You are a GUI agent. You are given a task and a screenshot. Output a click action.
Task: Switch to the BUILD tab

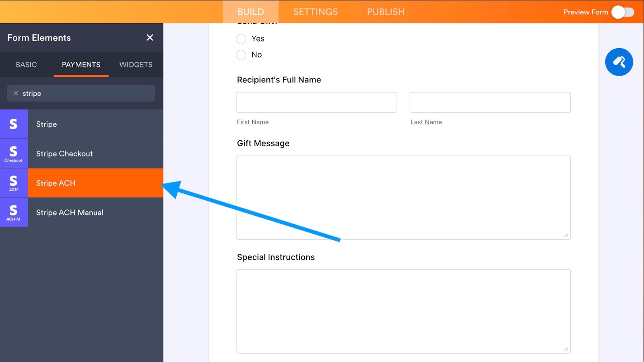pyautogui.click(x=251, y=12)
